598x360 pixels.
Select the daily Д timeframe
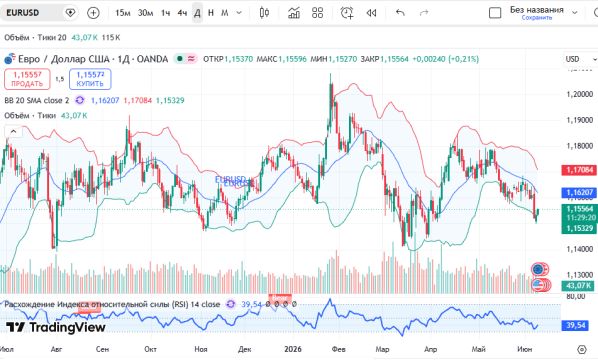coord(197,13)
